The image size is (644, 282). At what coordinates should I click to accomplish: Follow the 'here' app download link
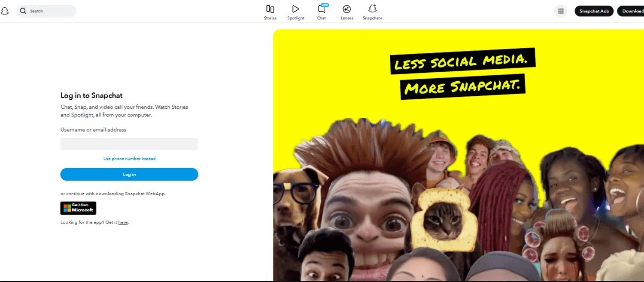123,222
